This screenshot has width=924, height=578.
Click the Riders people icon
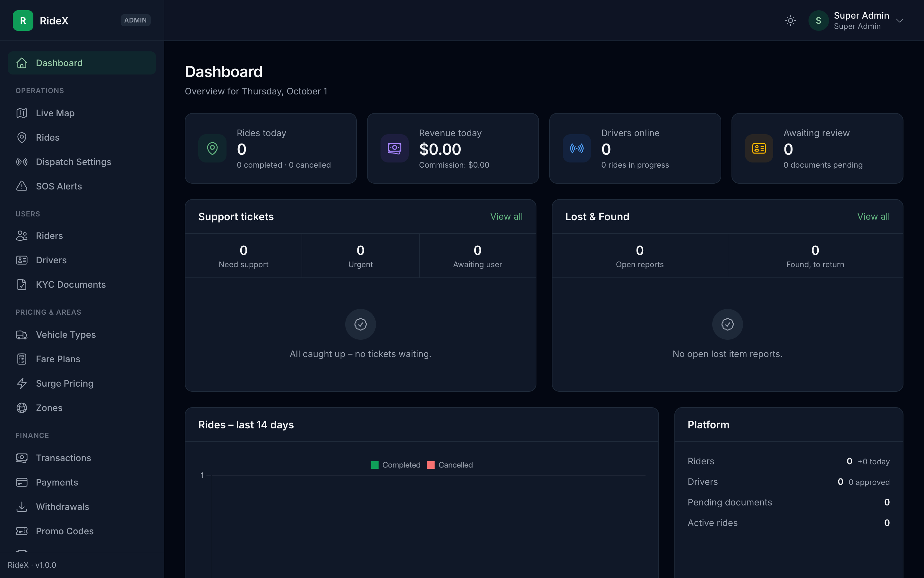point(22,235)
